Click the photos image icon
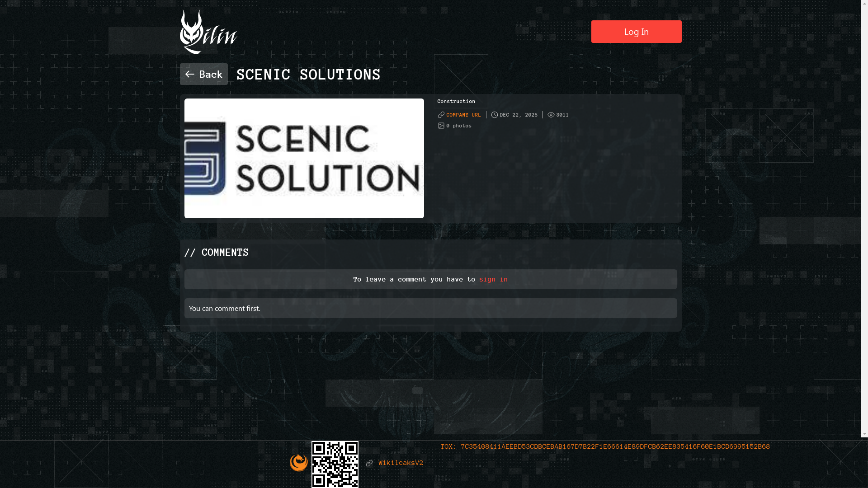The height and width of the screenshot is (488, 868). click(x=441, y=126)
